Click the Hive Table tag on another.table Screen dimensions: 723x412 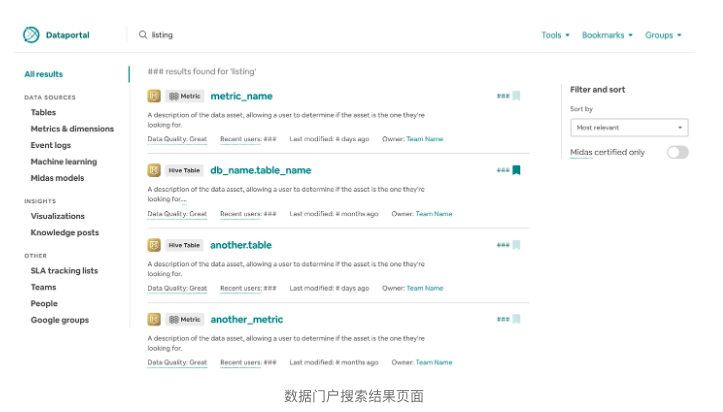(x=184, y=245)
